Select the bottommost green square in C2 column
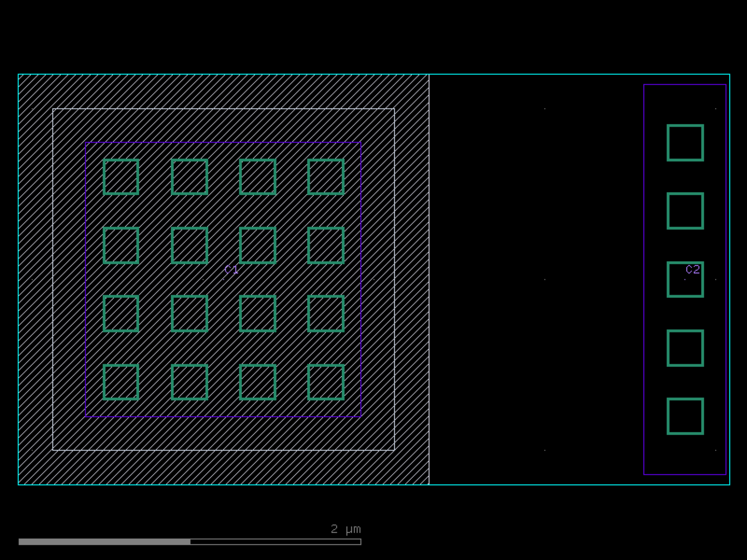 pos(685,416)
